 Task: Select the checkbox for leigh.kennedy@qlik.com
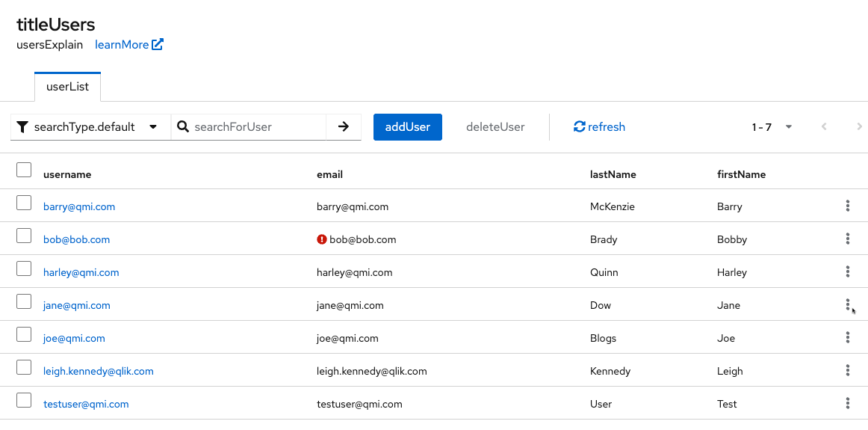pos(24,367)
